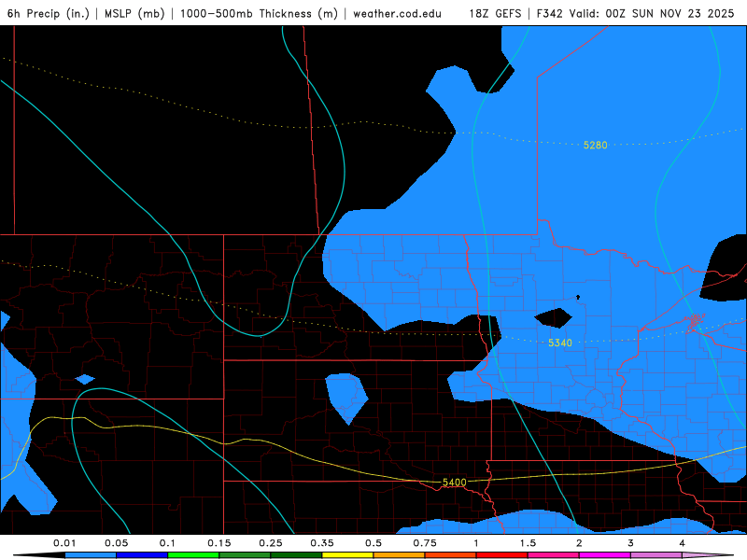Click the violet 3 inch legend swatch

[x=656, y=555]
